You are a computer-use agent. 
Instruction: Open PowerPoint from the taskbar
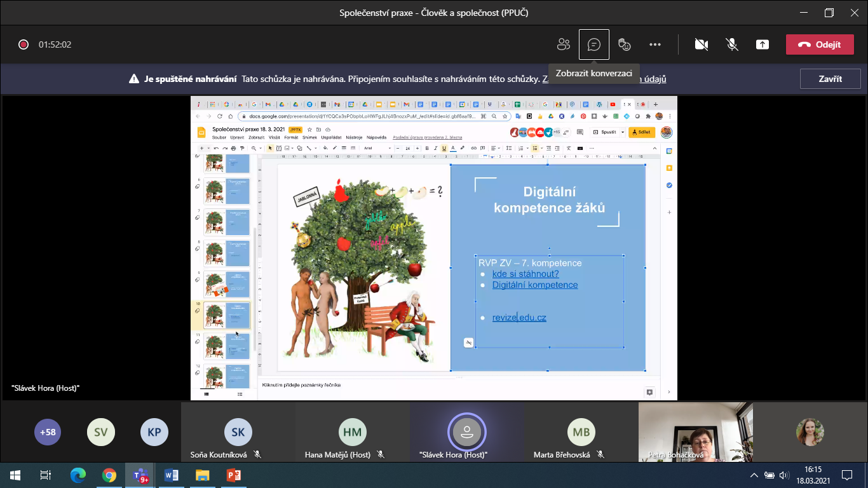pos(234,475)
